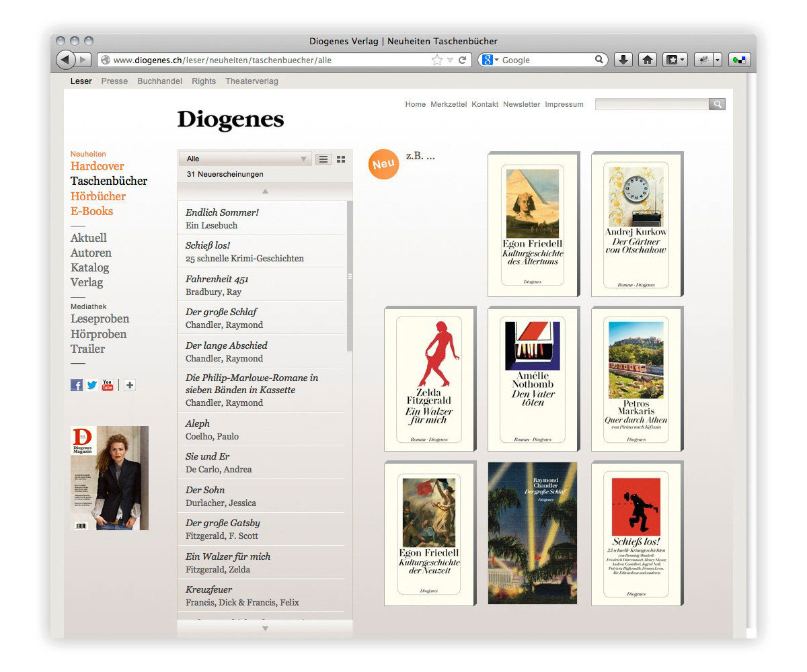The image size is (807, 672).
Task: Go to browser home page icon
Action: pos(647,60)
